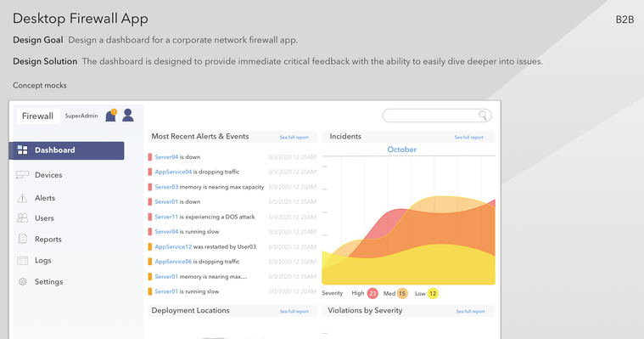
Task: Go to Alerts in sidebar
Action: (x=45, y=198)
